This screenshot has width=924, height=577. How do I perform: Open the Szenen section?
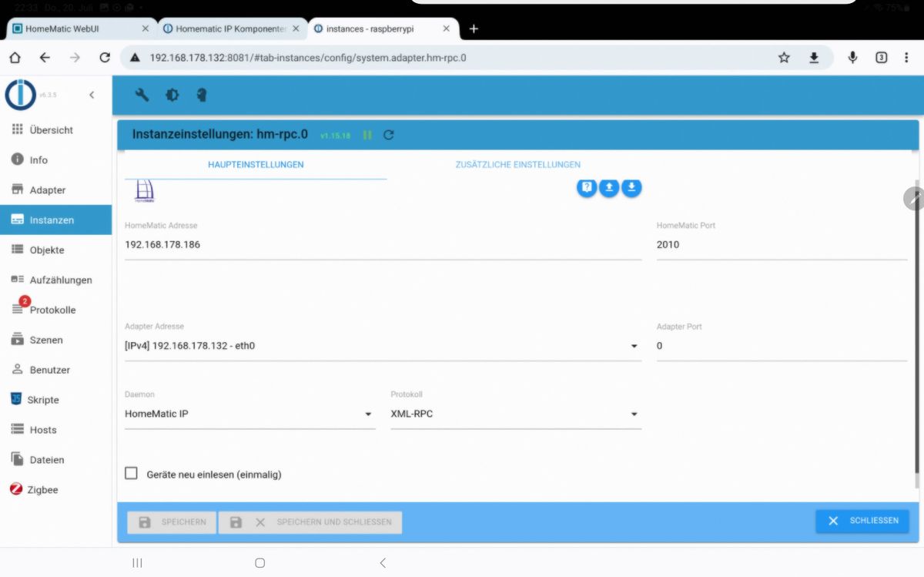[x=55, y=340]
